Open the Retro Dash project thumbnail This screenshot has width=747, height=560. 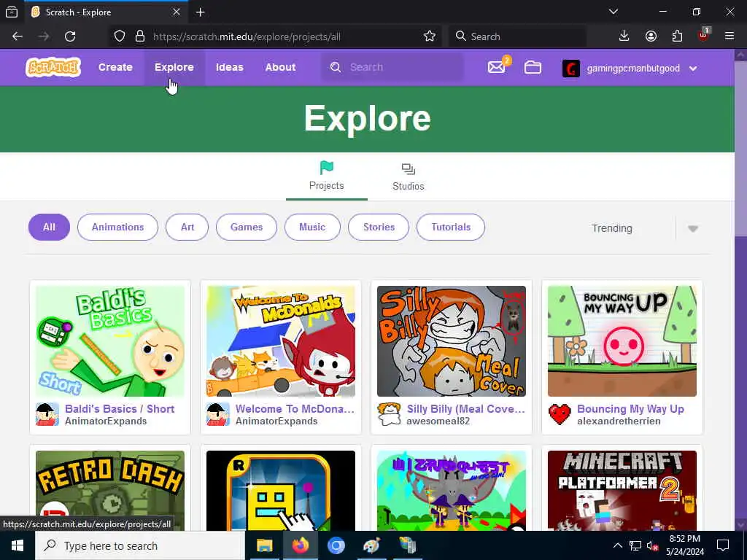(x=110, y=491)
